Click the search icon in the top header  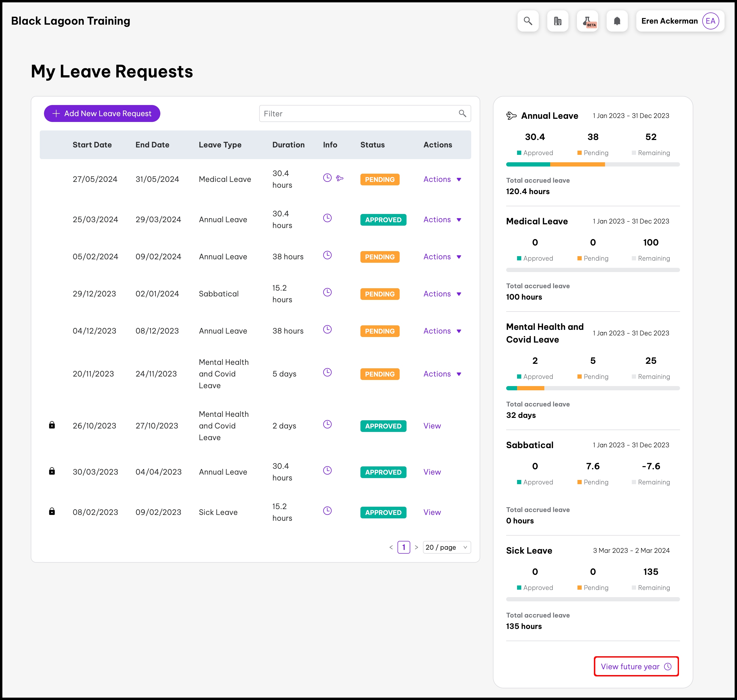click(x=528, y=21)
